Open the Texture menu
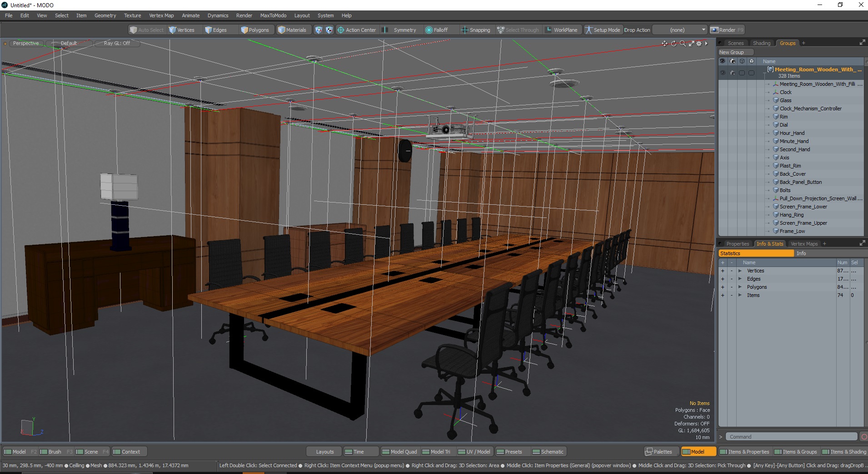 point(132,15)
